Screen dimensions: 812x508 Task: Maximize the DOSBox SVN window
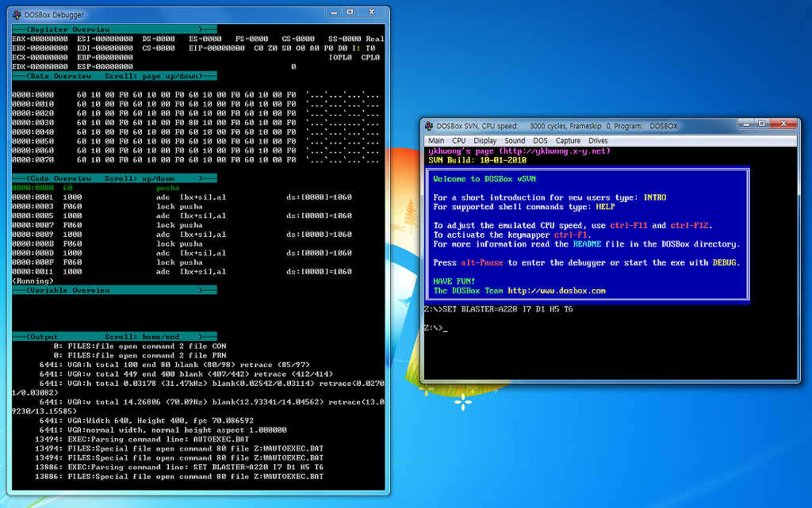click(x=761, y=124)
